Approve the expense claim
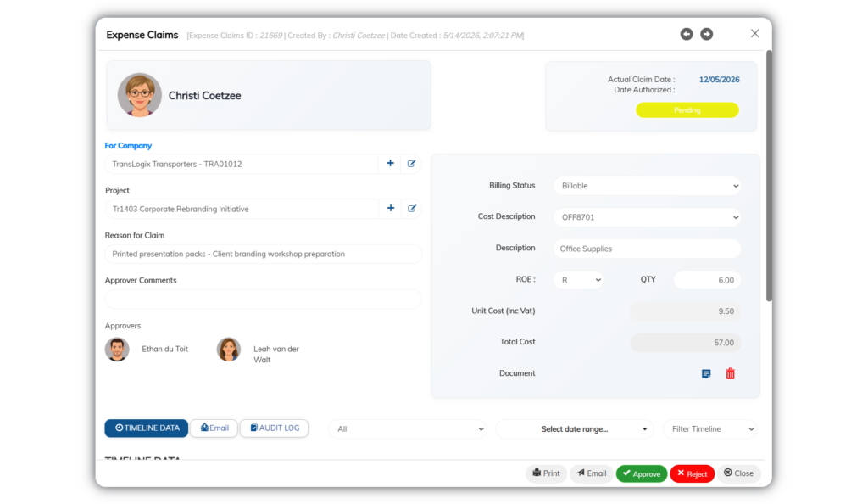This screenshot has width=868, height=504. pos(641,473)
